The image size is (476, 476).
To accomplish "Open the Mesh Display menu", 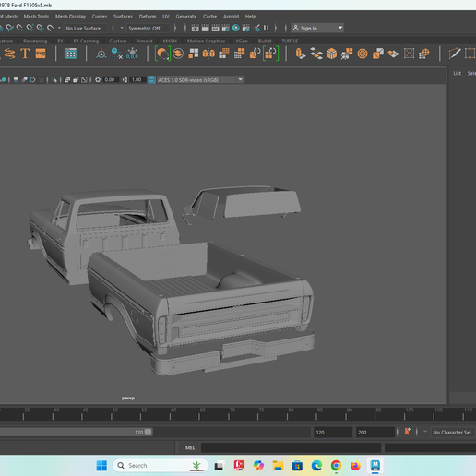I will tap(70, 17).
